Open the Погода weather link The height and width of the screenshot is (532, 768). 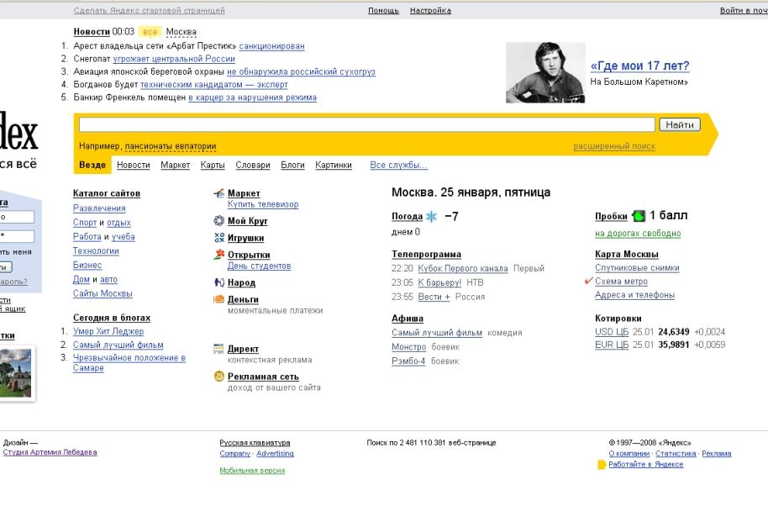pyautogui.click(x=407, y=216)
